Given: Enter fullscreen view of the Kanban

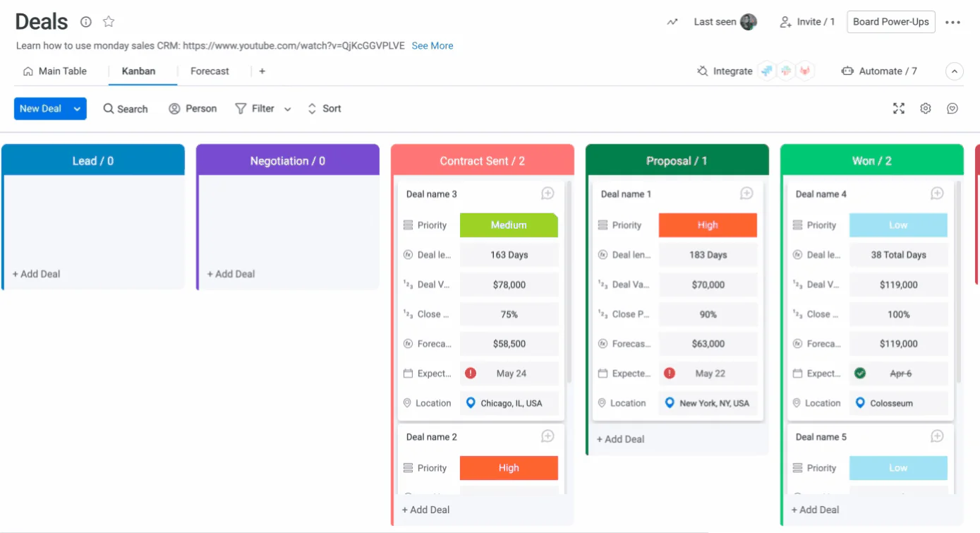Looking at the screenshot, I should (x=899, y=108).
